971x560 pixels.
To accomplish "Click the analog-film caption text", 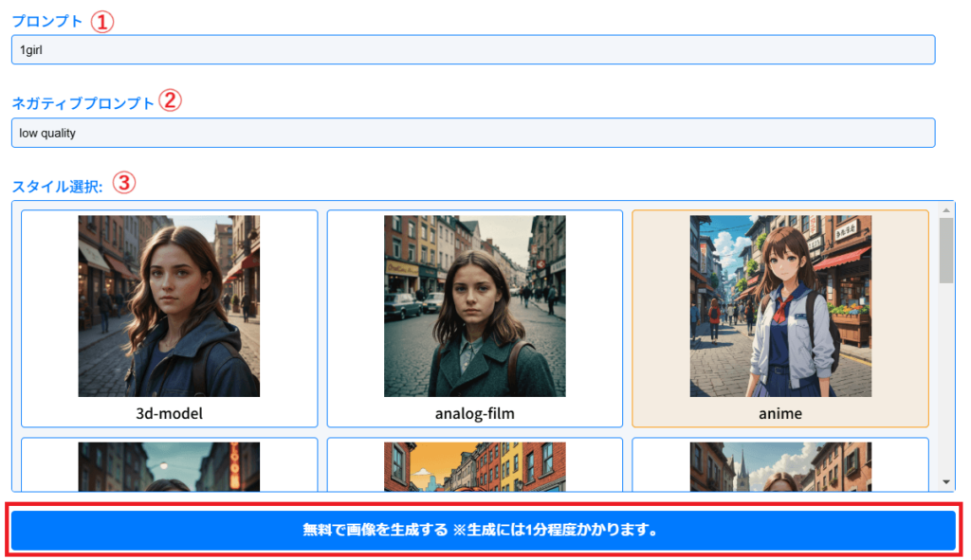I will click(475, 413).
